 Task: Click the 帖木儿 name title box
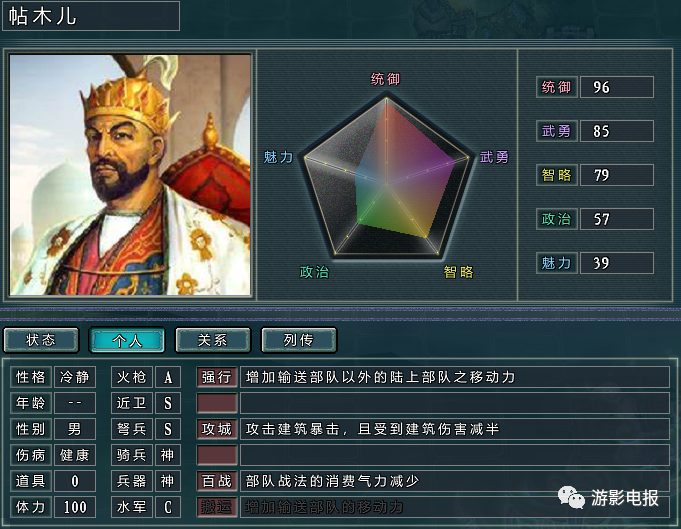click(x=91, y=16)
